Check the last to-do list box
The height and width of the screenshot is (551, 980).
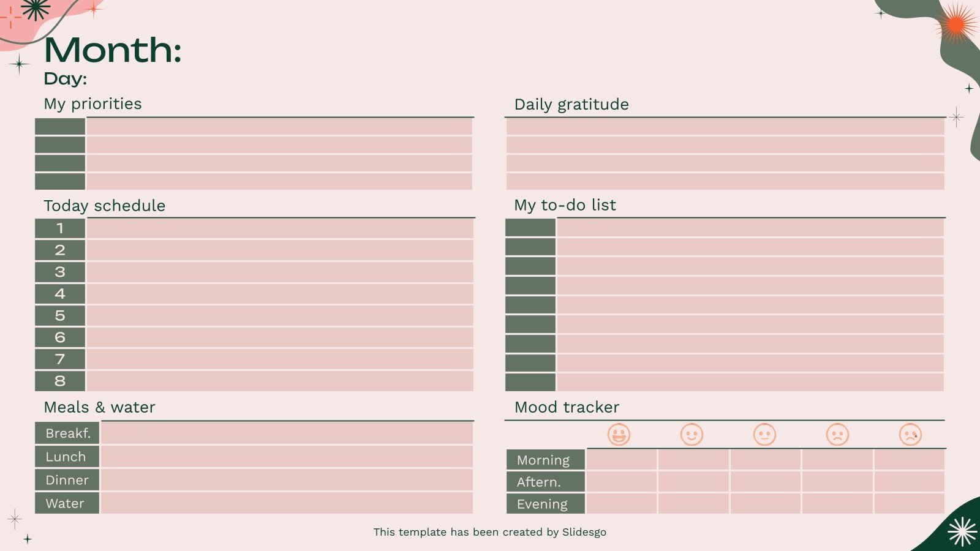[530, 382]
